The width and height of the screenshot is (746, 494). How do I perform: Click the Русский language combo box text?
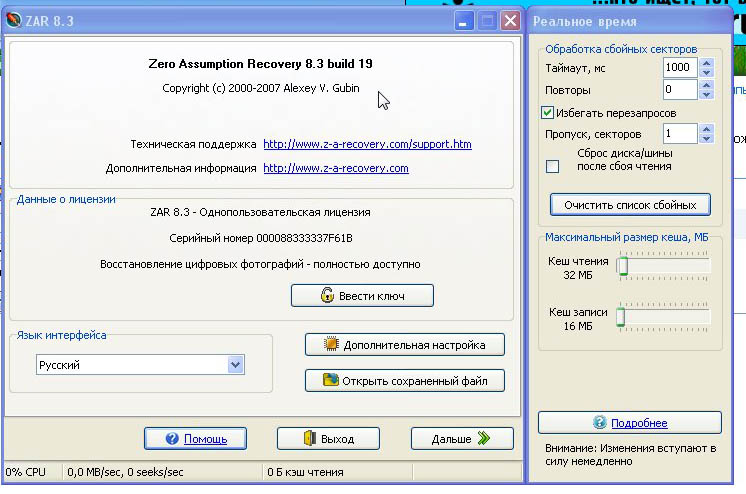[x=59, y=365]
